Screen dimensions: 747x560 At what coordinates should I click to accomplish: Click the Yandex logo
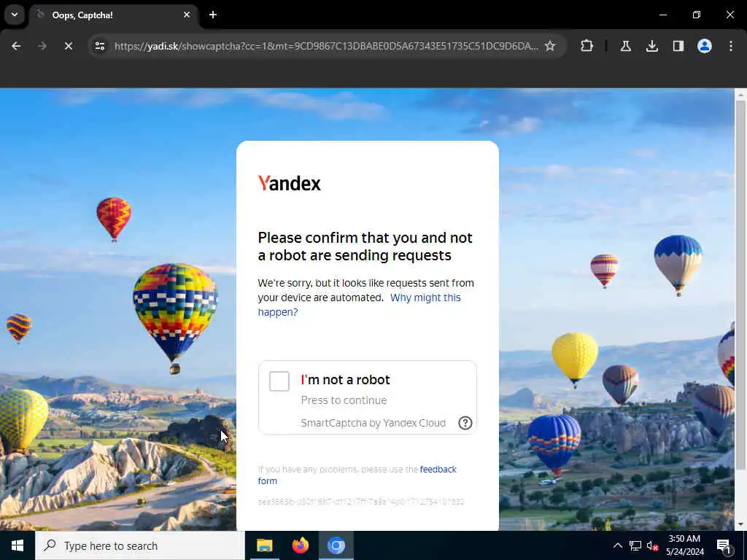[x=289, y=183]
